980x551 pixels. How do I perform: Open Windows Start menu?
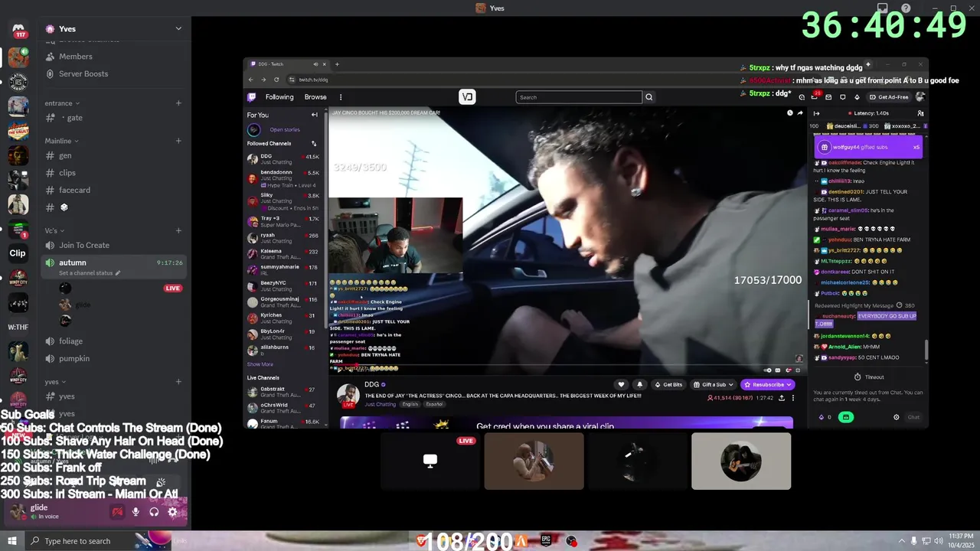tap(12, 541)
